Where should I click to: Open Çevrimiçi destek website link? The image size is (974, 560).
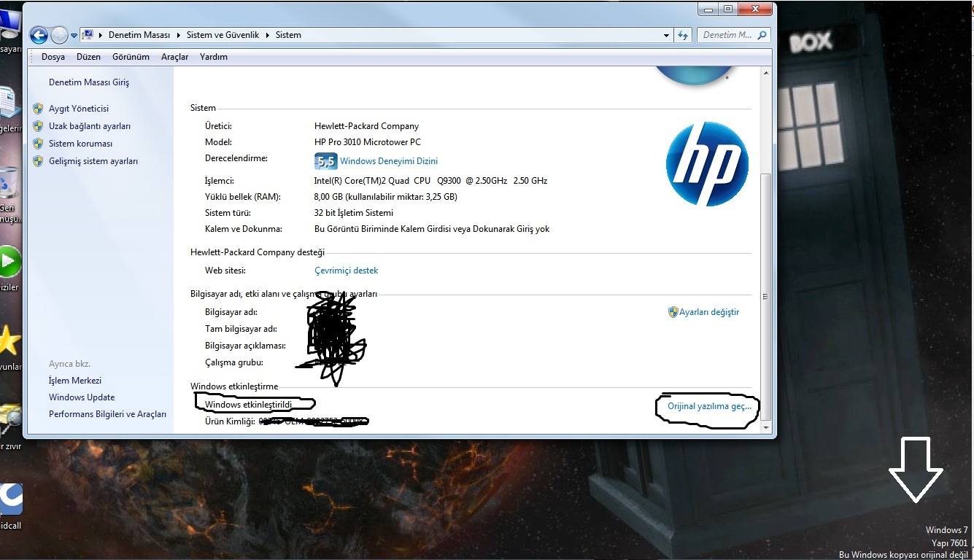(x=347, y=271)
